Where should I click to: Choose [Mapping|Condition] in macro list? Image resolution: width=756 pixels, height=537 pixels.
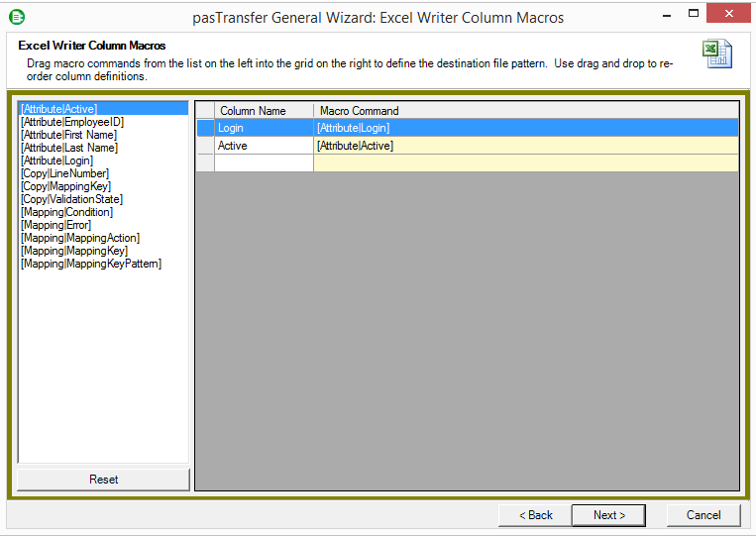(66, 212)
